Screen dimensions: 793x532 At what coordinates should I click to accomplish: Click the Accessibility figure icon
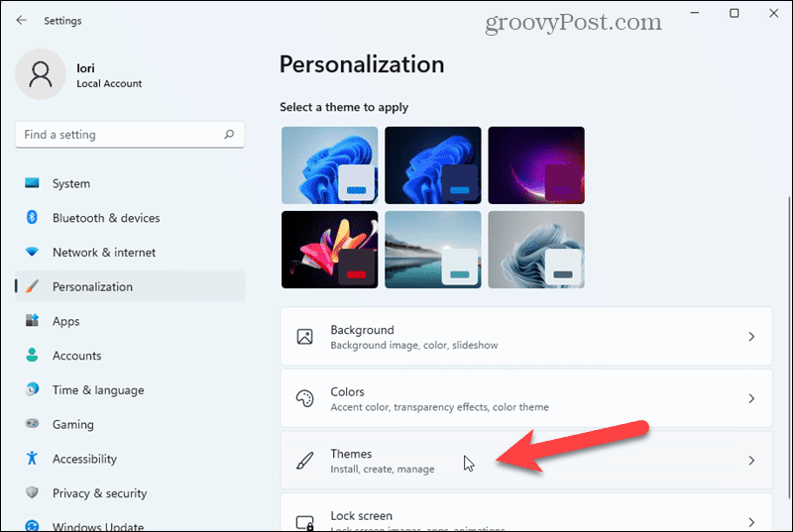click(x=32, y=458)
